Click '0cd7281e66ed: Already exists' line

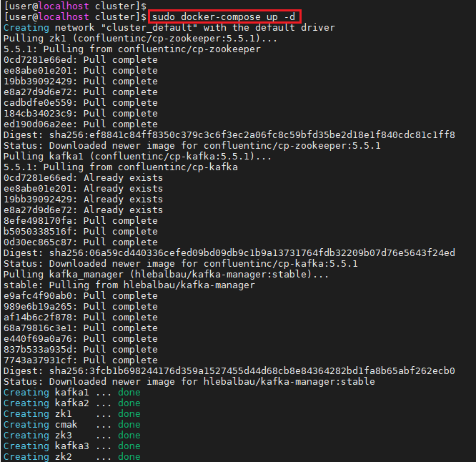click(x=83, y=177)
